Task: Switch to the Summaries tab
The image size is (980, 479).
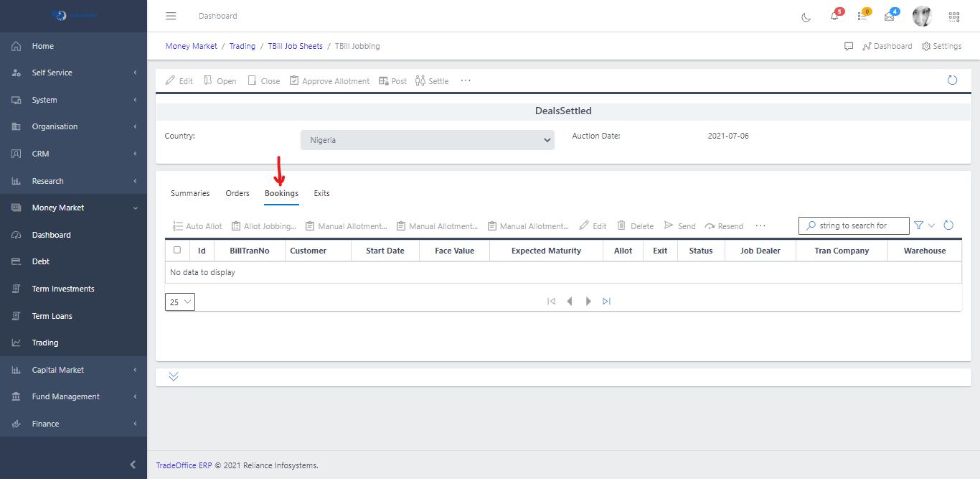Action: (x=190, y=193)
